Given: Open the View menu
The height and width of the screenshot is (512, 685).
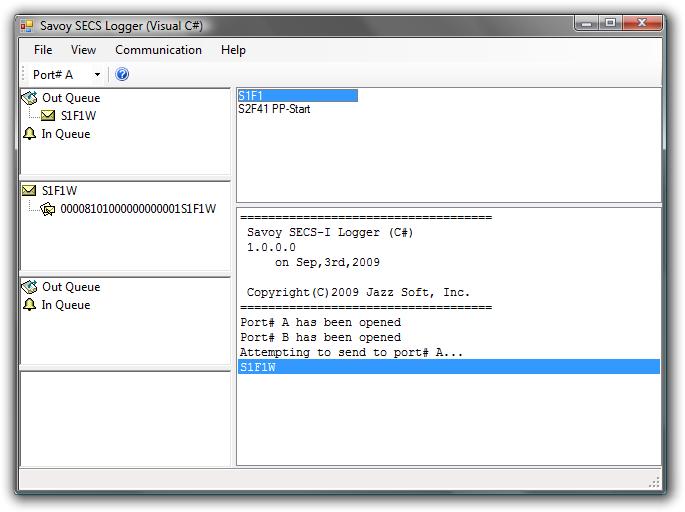Looking at the screenshot, I should tap(83, 50).
